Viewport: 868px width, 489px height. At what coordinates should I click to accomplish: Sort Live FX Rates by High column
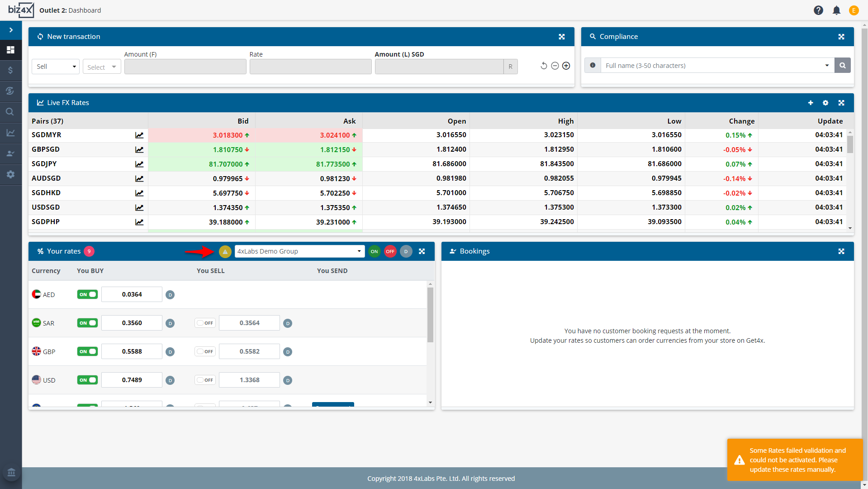[566, 121]
